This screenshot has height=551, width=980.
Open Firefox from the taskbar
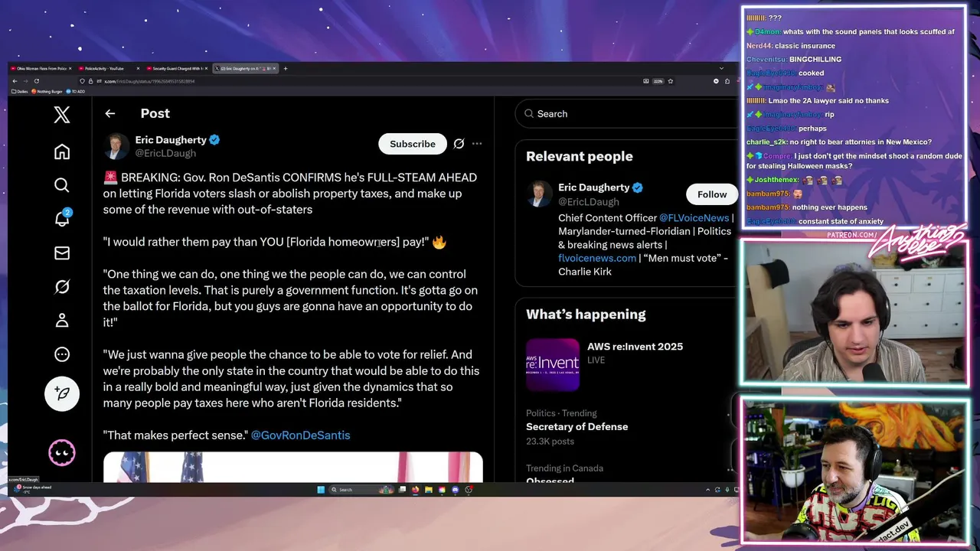(416, 490)
